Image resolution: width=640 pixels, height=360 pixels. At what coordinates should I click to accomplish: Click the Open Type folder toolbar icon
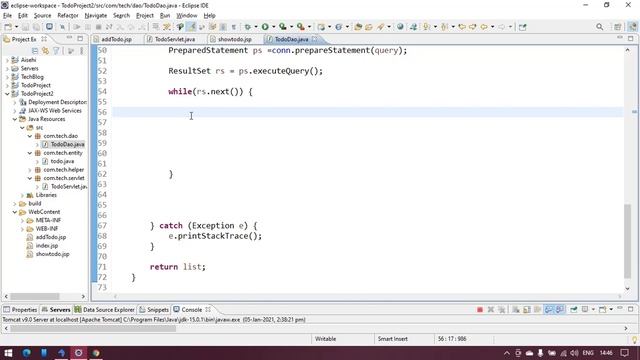(358, 27)
